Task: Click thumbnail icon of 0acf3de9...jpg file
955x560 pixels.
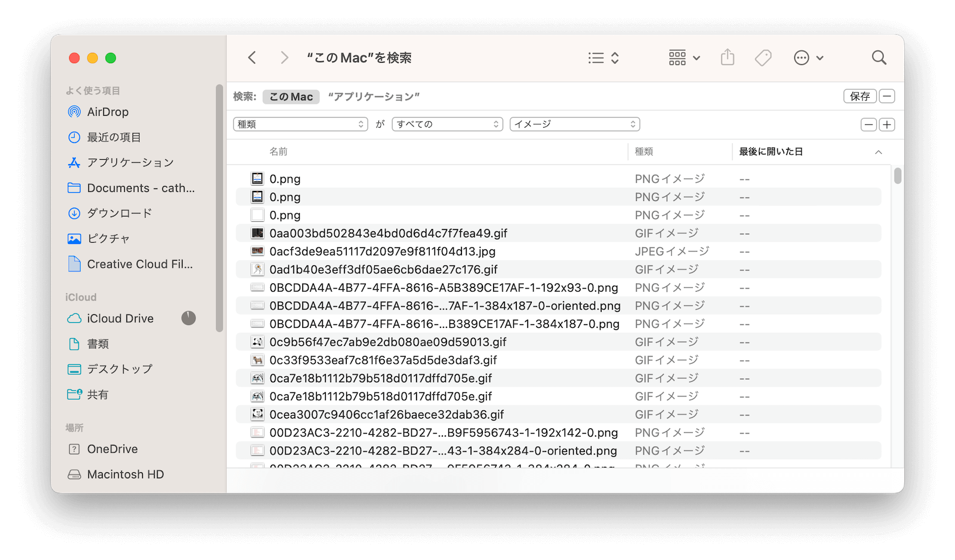Action: [x=257, y=251]
